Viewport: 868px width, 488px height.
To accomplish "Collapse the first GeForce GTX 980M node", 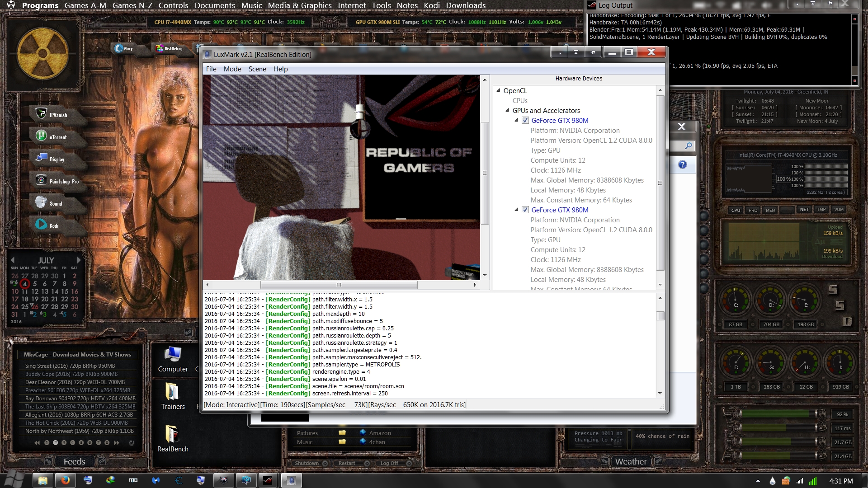I will 516,120.
